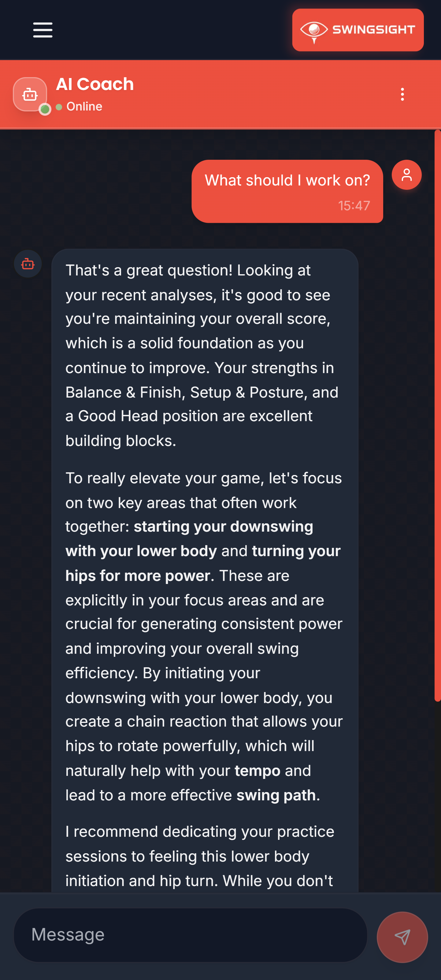
Task: Click the bold "swing path" text
Action: pyautogui.click(x=276, y=795)
